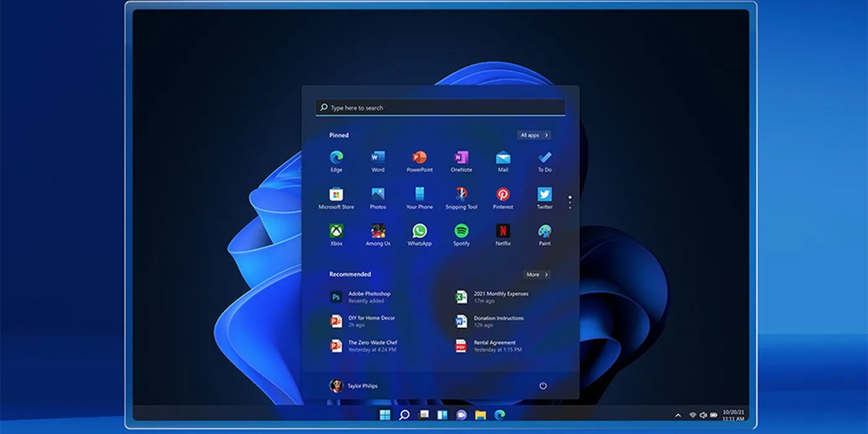Open the Chat icon on the taskbar
The image size is (868, 434).
[x=461, y=415]
